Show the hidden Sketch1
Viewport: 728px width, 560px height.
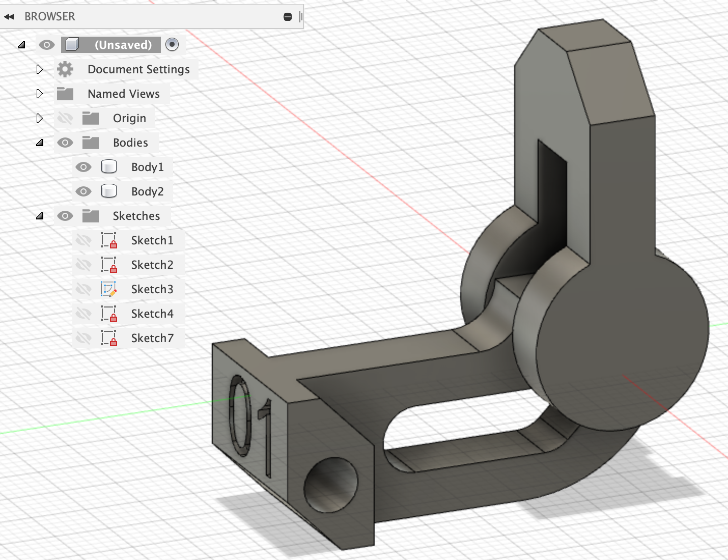pos(83,240)
